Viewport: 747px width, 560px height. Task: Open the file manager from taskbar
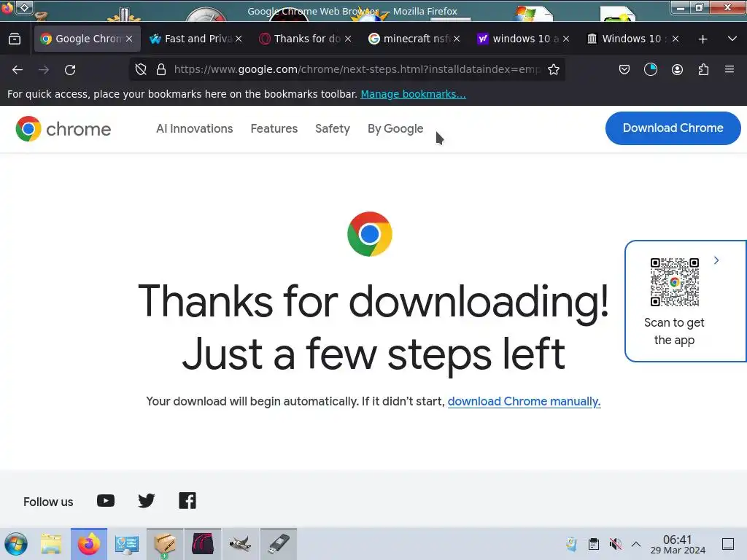(51, 544)
